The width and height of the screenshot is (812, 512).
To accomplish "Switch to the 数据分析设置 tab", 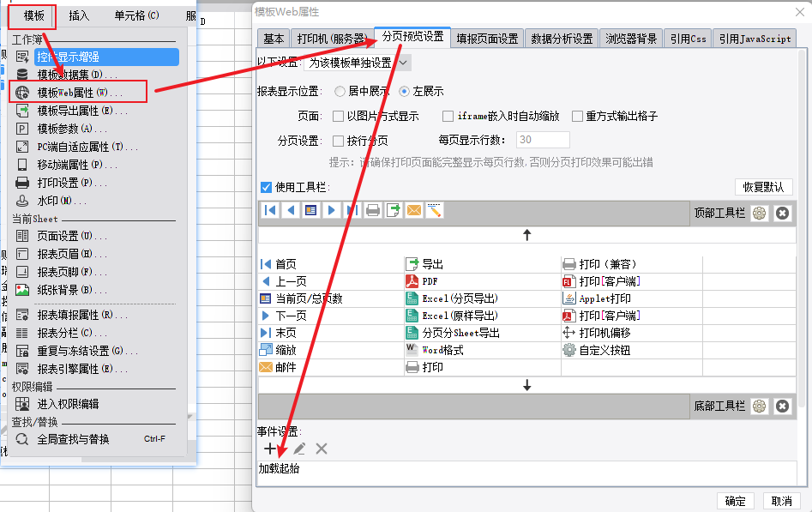I will pyautogui.click(x=562, y=39).
